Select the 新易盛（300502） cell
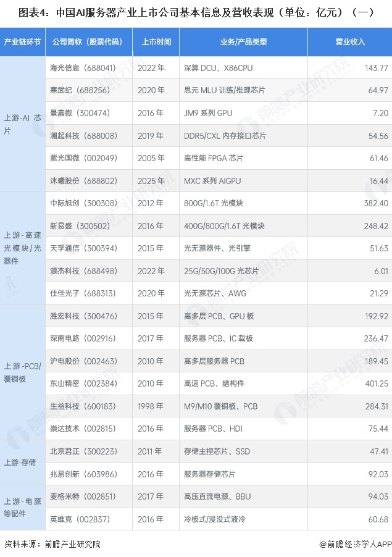Screen dimensions: 392x557 [89, 226]
